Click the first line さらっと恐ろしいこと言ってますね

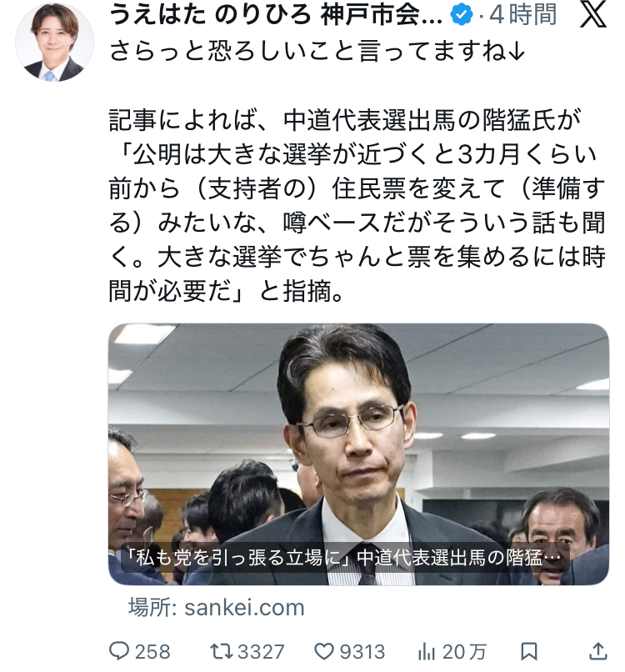(317, 51)
